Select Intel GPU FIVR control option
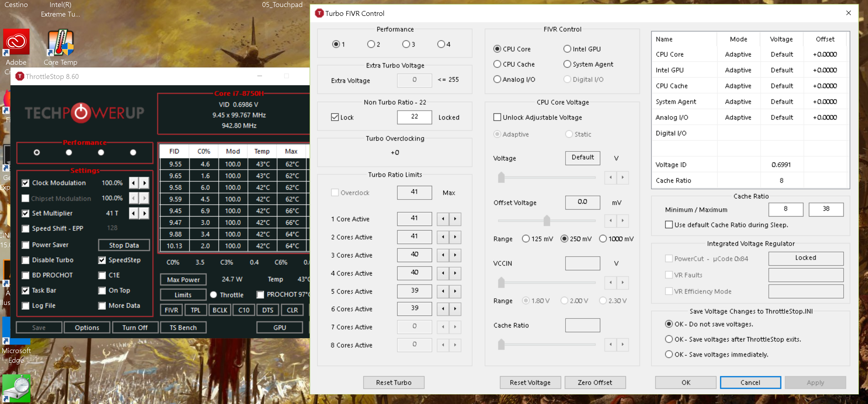868x404 pixels. coord(567,49)
